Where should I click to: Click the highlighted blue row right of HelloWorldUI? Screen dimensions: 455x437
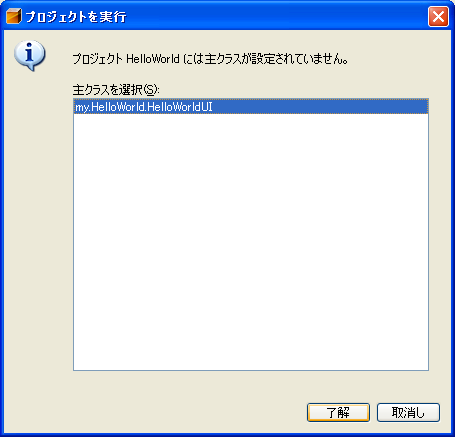320,107
